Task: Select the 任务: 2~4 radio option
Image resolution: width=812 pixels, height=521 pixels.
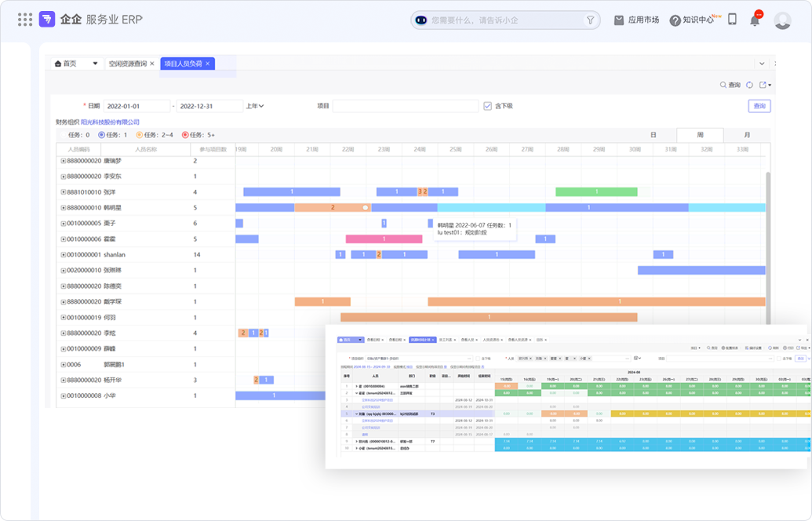Action: point(140,135)
